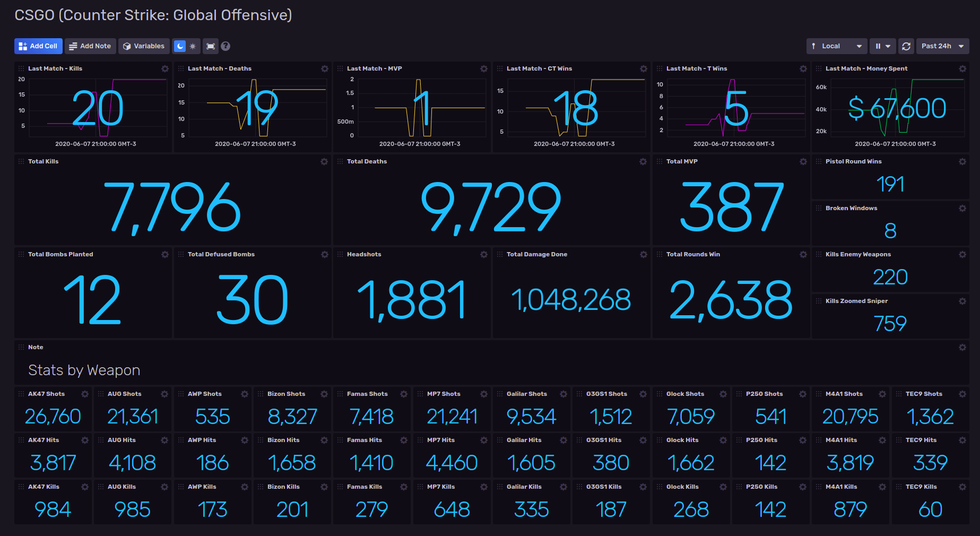Enter presentation mode with the fullscreen icon
Image resolution: width=980 pixels, height=536 pixels.
211,46
